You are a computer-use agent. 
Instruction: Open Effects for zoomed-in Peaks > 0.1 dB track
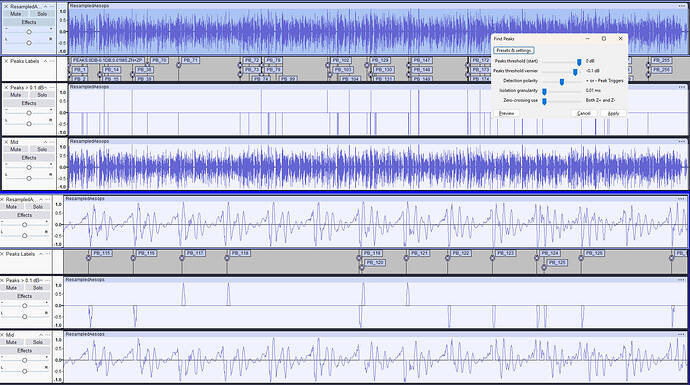[x=25, y=296]
